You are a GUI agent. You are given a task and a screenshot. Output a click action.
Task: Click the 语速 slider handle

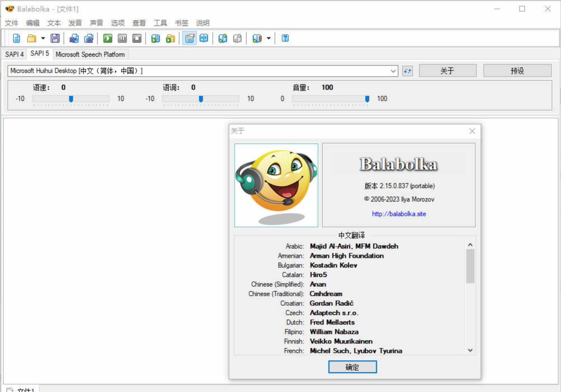tap(71, 99)
